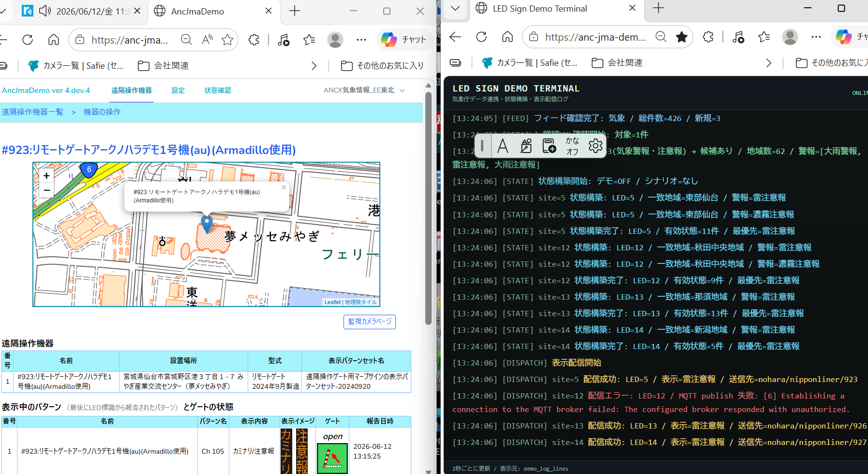
Task: Expand right browser favorites bar overflow chevron
Action: (x=768, y=62)
